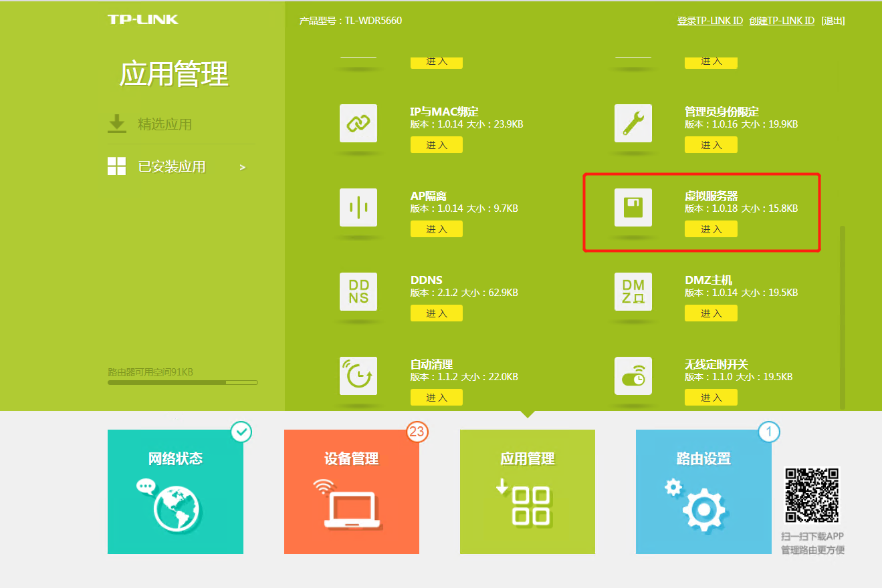Click 虚拟服务器 version 1.0.18 size text

(741, 208)
